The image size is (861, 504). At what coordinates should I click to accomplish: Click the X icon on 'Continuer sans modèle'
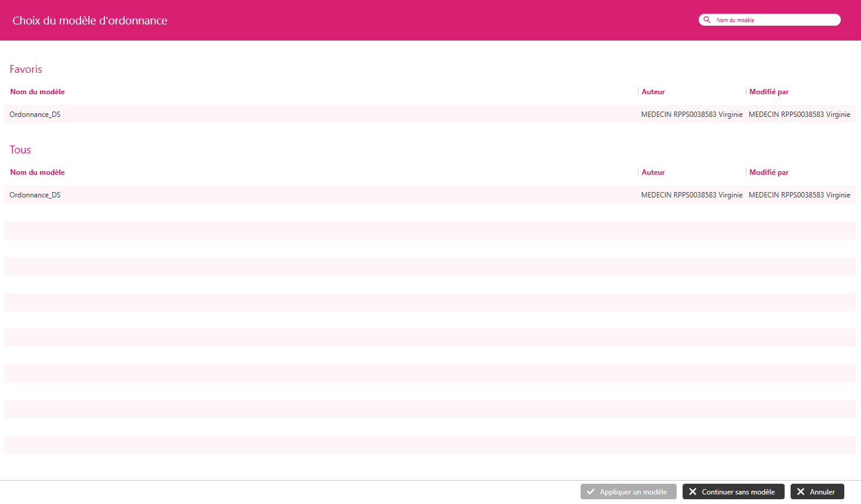point(693,492)
